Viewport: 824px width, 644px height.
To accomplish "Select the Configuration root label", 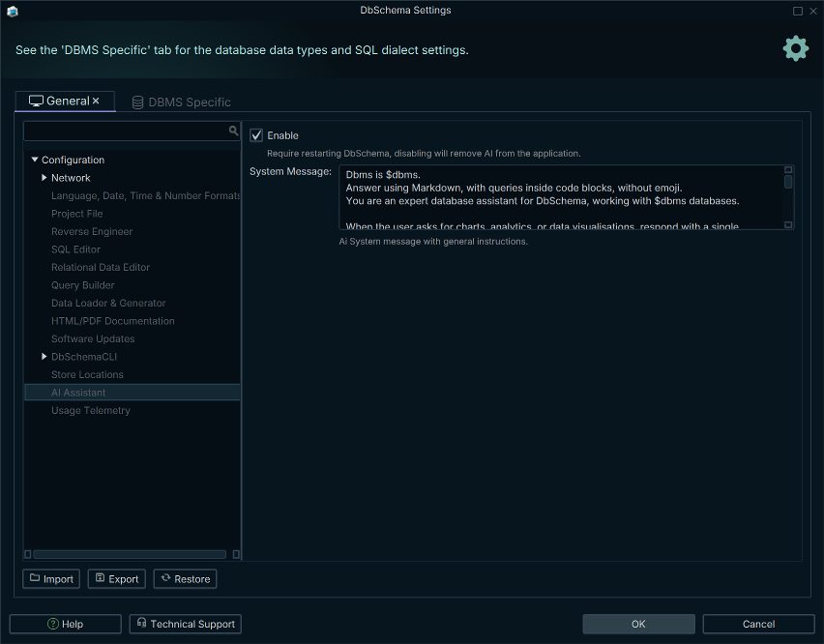I will pos(73,160).
